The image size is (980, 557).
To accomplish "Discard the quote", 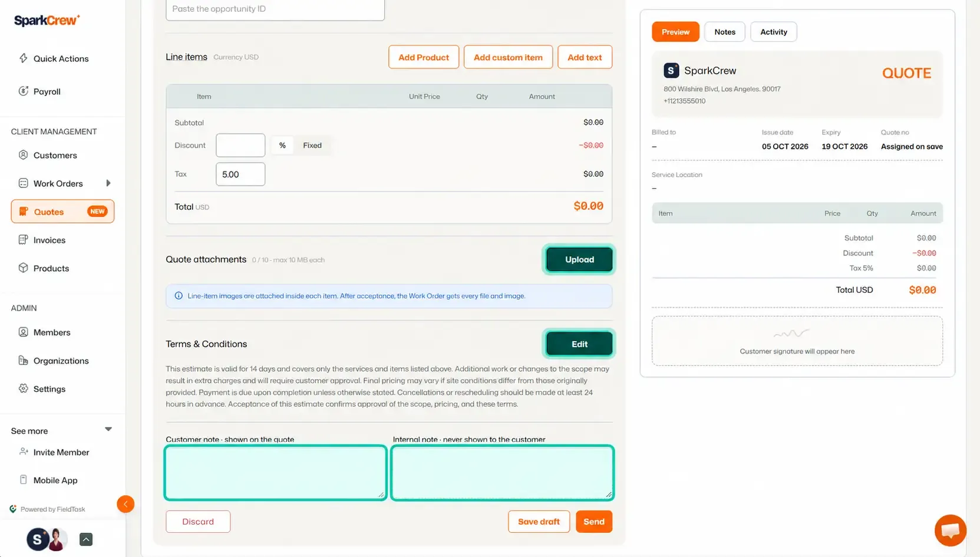I will [x=198, y=522].
